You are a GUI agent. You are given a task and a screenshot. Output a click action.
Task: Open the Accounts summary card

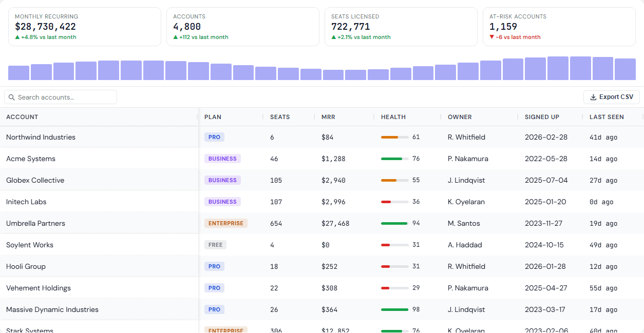coord(243,27)
